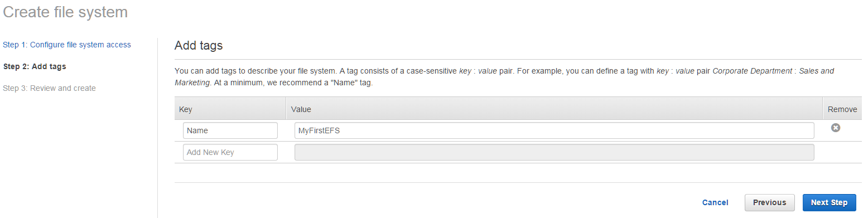Click the Create file system page title
The height and width of the screenshot is (218, 868).
coord(66,12)
